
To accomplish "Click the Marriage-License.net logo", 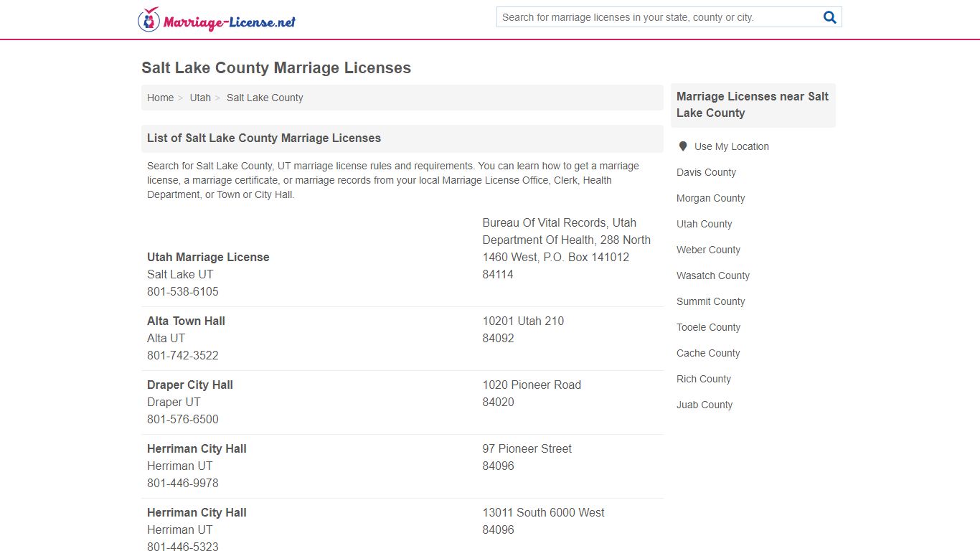I will (217, 19).
